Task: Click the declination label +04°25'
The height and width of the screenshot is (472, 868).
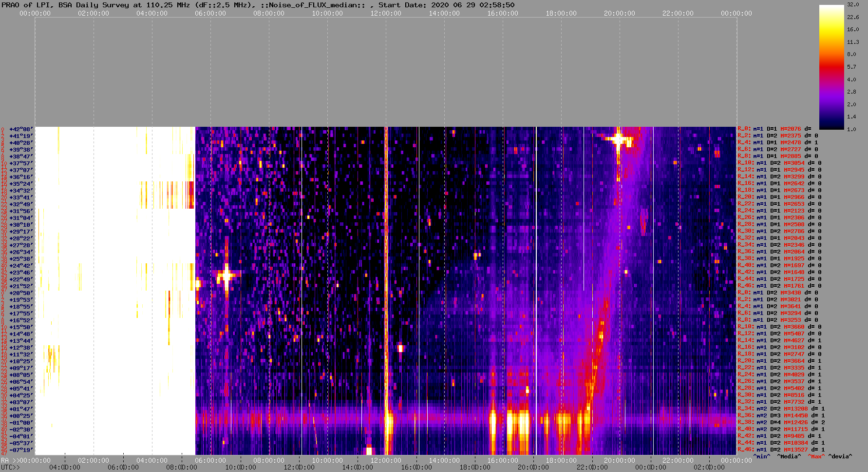Action: click(21, 395)
